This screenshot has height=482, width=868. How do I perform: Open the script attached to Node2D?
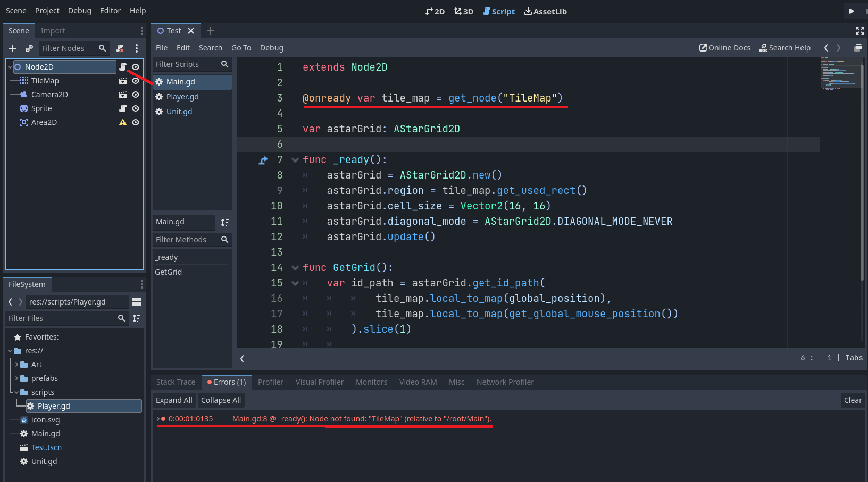click(x=123, y=67)
